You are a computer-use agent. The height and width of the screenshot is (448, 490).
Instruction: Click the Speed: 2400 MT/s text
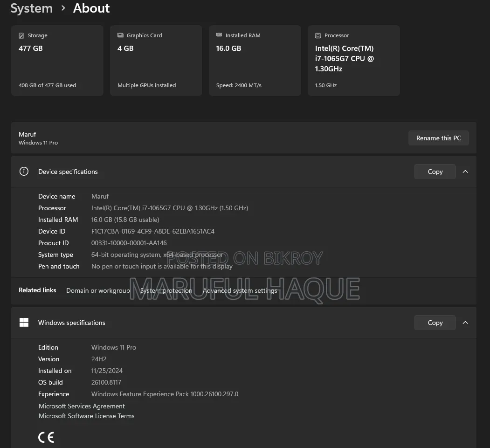239,85
